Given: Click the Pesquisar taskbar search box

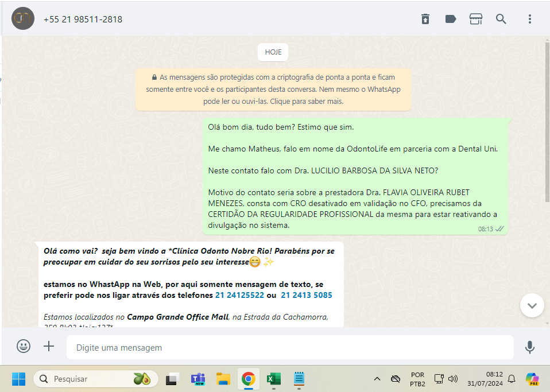Looking at the screenshot, I should pos(95,379).
